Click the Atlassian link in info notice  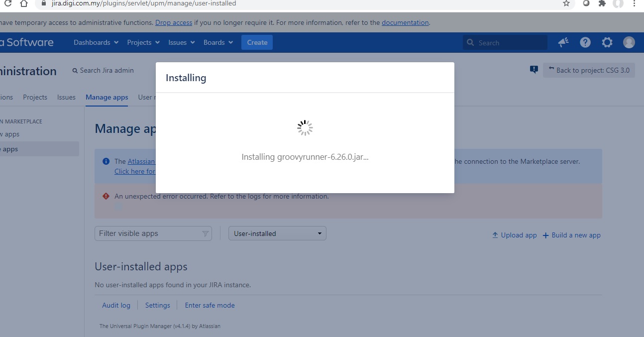coord(142,161)
